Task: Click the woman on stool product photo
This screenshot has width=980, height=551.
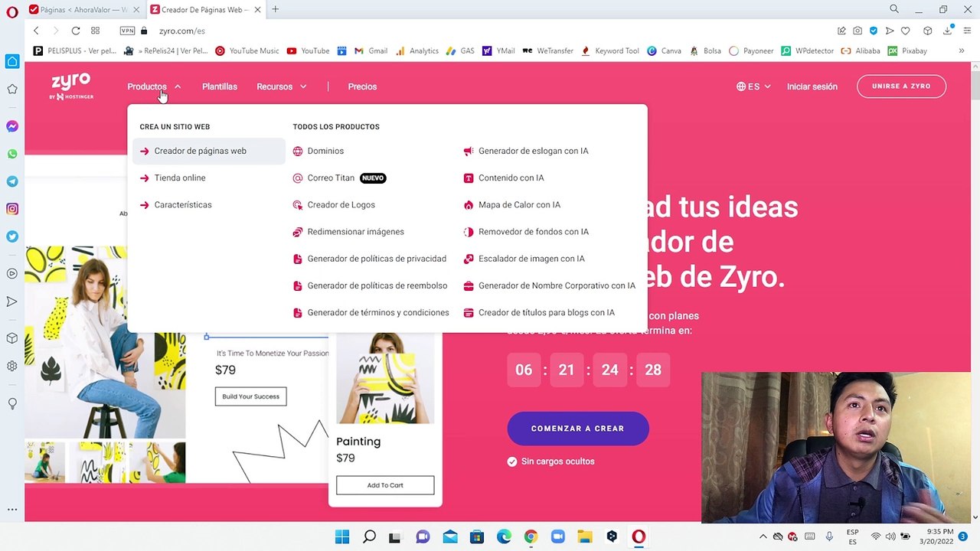Action: (x=106, y=342)
